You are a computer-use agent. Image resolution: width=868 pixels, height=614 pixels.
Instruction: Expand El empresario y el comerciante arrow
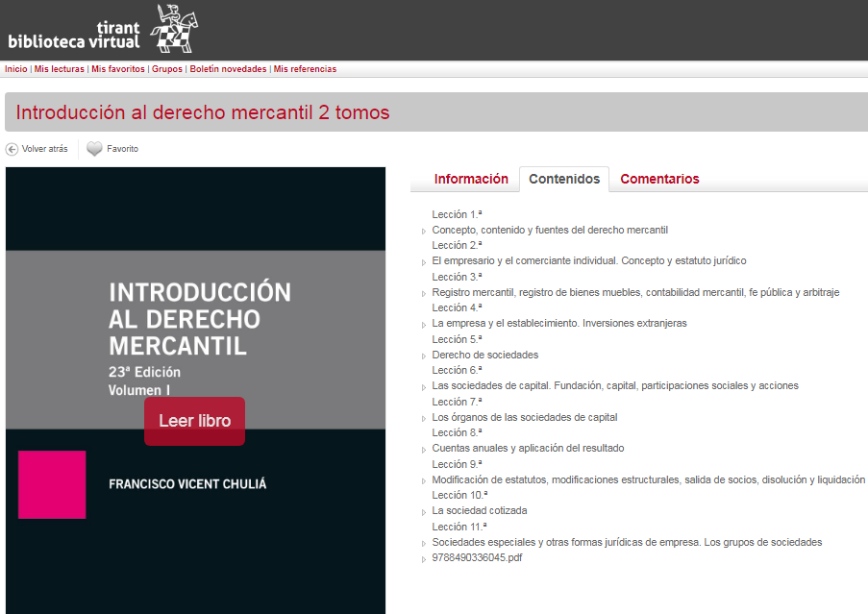[x=424, y=262]
